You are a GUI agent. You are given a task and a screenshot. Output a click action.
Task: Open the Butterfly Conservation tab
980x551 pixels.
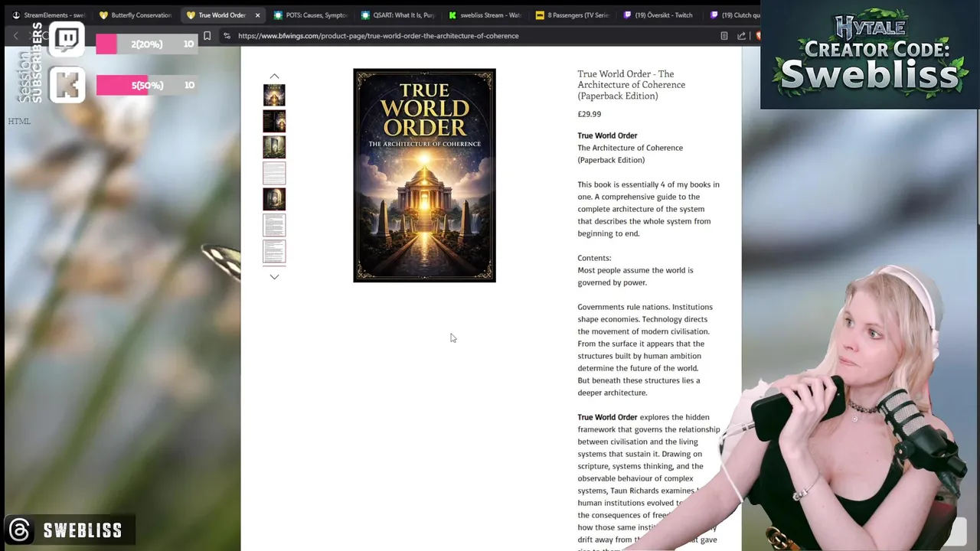point(136,15)
